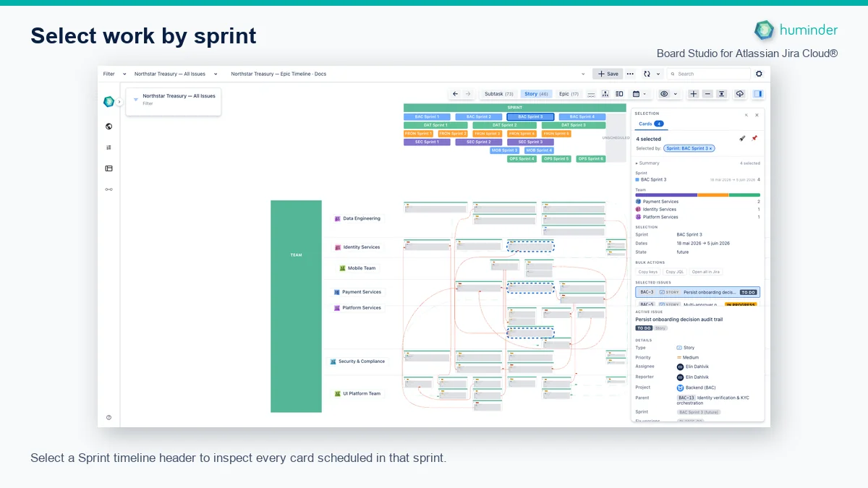Select the BAC Sprint 2 timeline header
Viewport: 868px width, 488px height.
(x=478, y=116)
